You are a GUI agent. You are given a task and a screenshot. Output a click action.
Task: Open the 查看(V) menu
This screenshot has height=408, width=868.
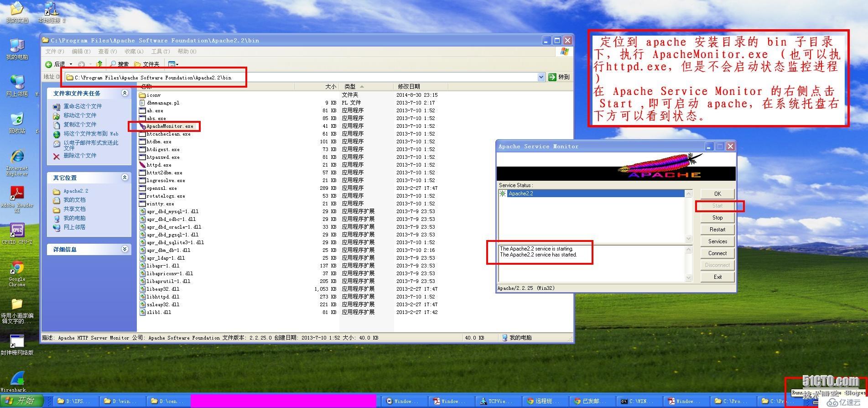point(108,52)
